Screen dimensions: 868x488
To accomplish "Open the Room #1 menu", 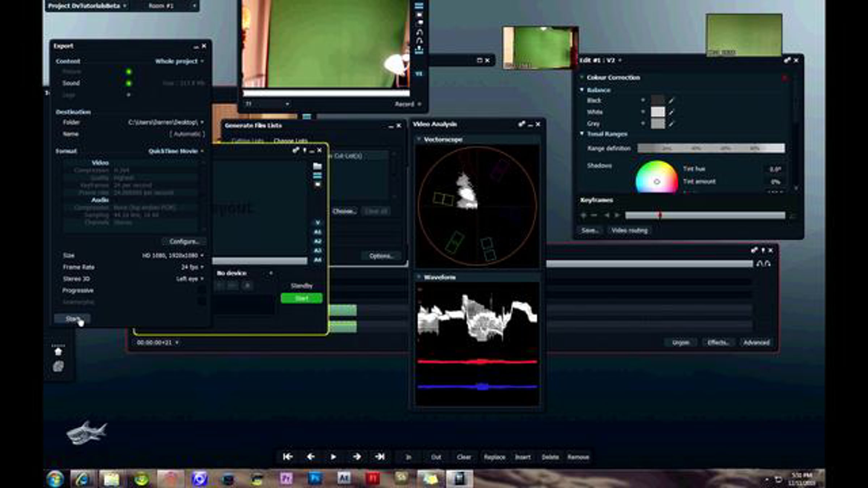I will pyautogui.click(x=172, y=6).
